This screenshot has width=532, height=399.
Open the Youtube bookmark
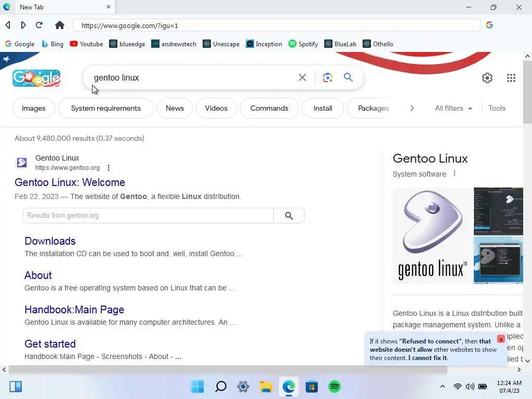point(86,44)
